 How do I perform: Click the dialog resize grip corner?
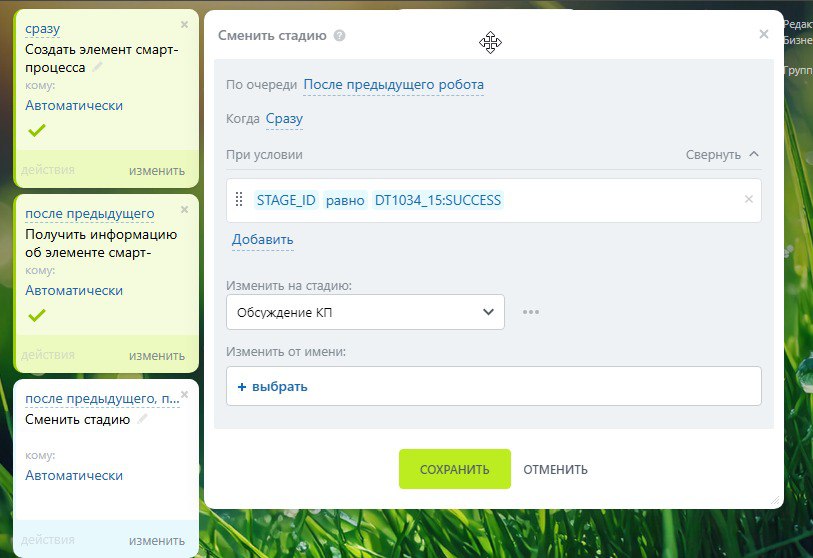[775, 500]
